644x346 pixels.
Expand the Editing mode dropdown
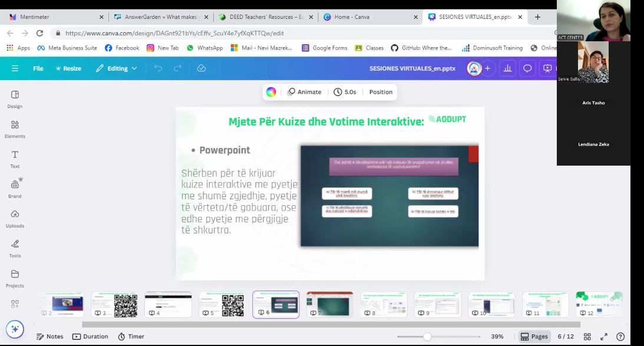click(x=117, y=68)
